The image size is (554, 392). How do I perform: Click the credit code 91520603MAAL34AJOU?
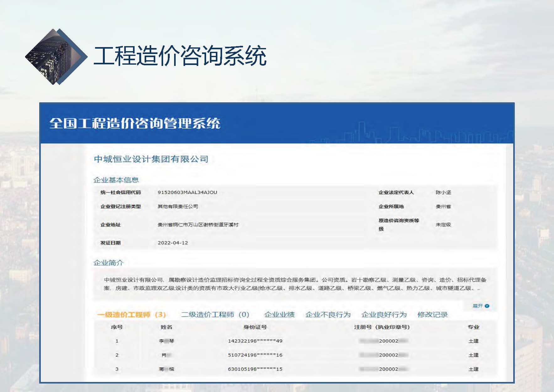tap(187, 192)
